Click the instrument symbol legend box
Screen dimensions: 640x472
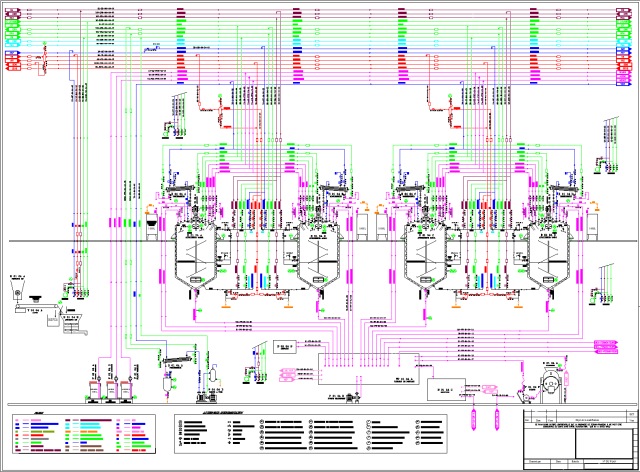[x=311, y=434]
